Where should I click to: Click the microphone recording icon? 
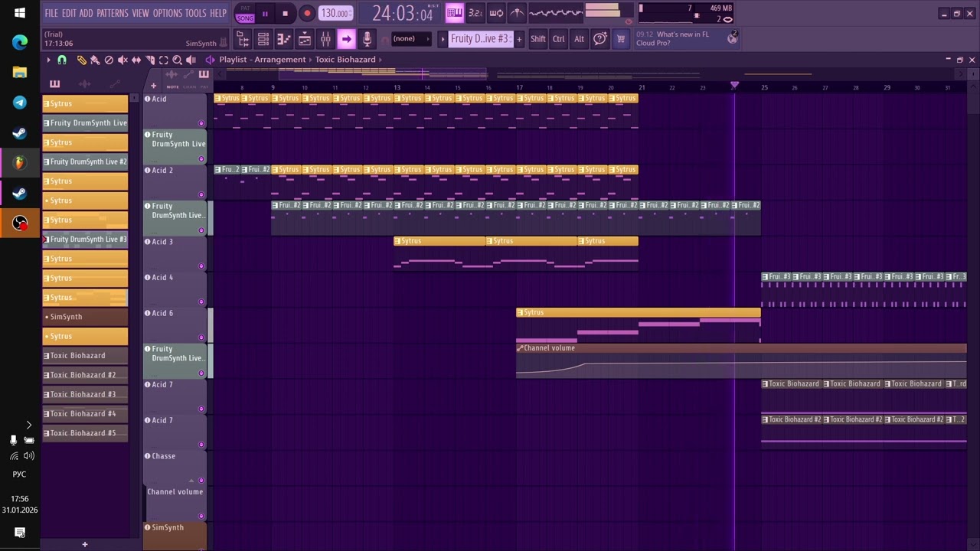point(367,39)
